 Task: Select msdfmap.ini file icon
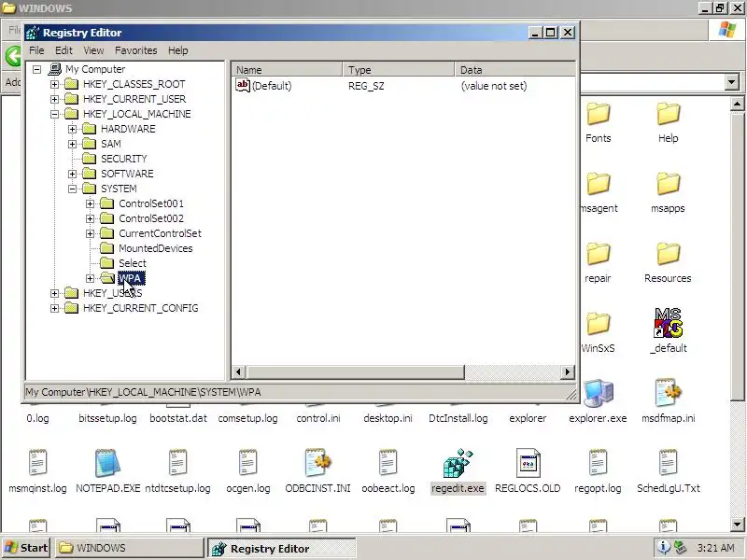coord(668,393)
